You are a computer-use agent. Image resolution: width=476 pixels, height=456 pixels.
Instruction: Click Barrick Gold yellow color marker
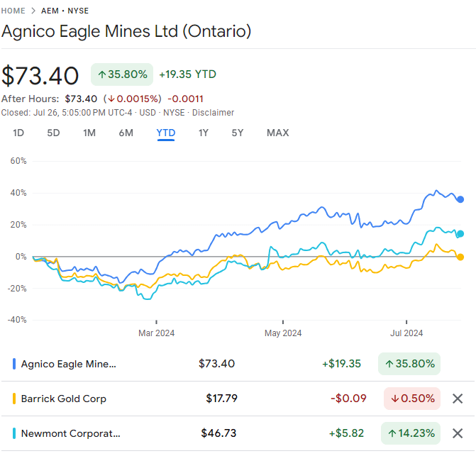tap(15, 399)
